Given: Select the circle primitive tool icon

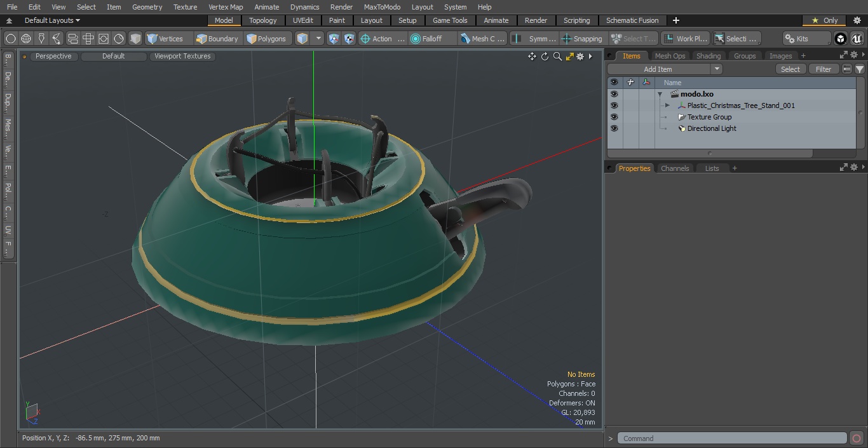Looking at the screenshot, I should click(x=11, y=39).
